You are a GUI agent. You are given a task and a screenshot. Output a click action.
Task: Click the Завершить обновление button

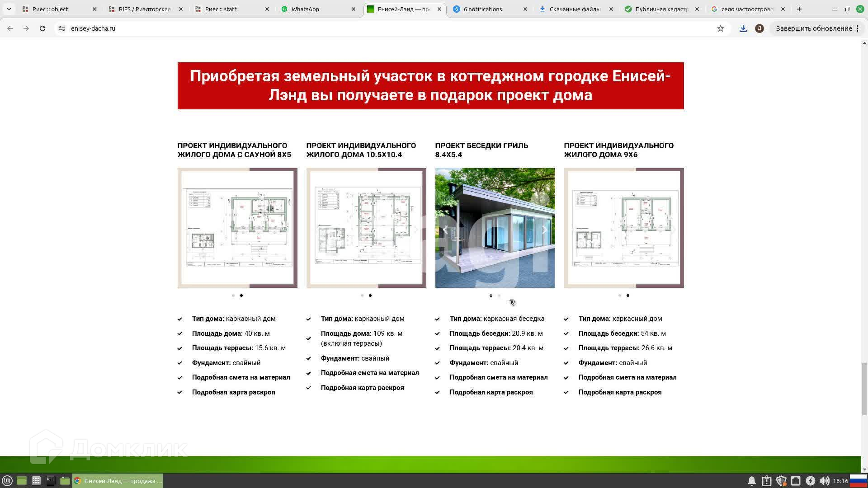coord(814,28)
